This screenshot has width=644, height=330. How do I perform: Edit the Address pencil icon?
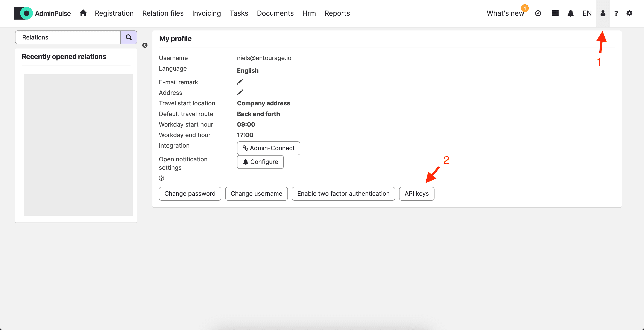point(240,92)
